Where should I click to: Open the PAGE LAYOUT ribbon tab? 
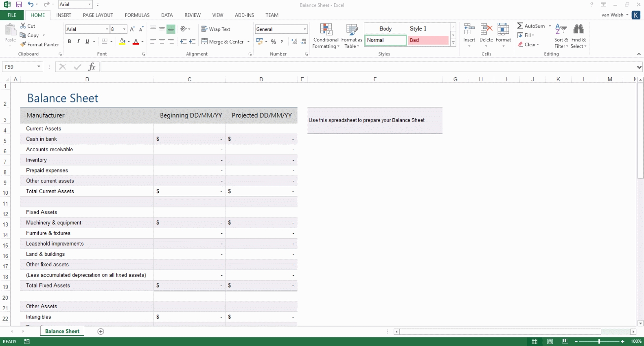(98, 15)
